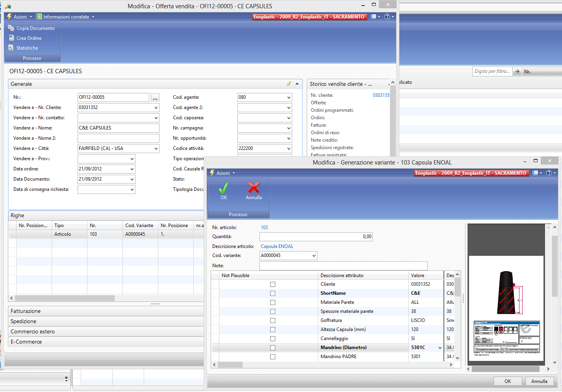Click the bottom OK button

(x=508, y=381)
